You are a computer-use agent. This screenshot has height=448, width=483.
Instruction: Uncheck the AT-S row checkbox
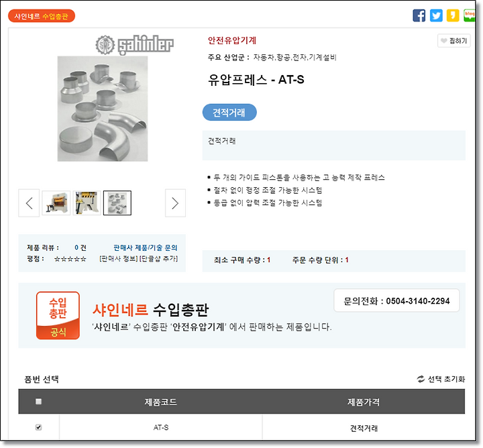click(38, 427)
